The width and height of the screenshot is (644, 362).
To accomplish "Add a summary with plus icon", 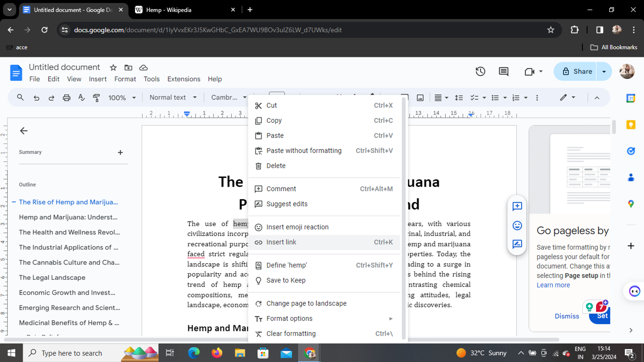I will (x=120, y=152).
